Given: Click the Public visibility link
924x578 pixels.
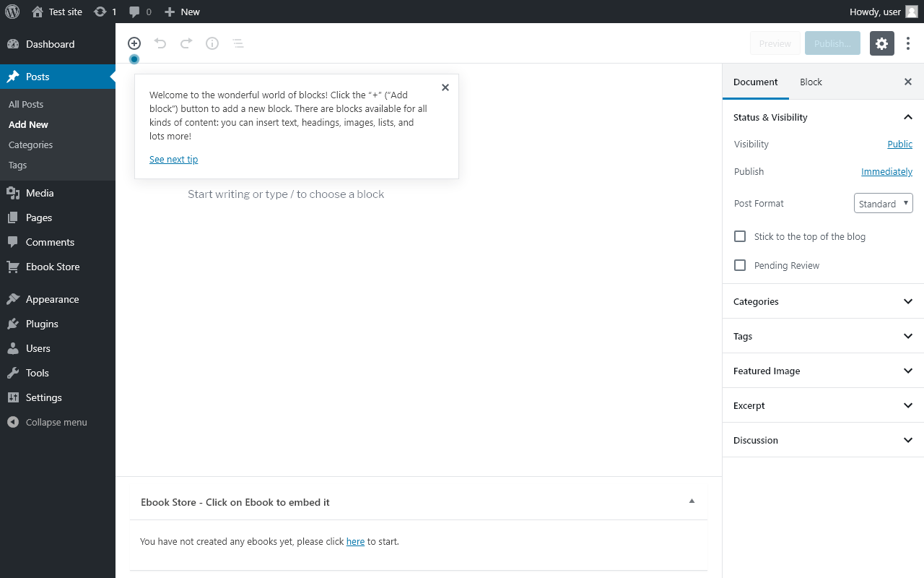Looking at the screenshot, I should [899, 144].
